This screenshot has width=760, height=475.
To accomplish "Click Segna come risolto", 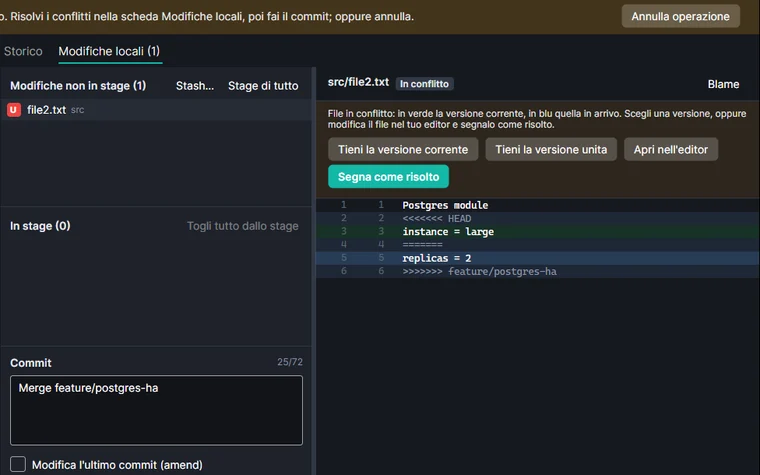I will click(x=388, y=176).
